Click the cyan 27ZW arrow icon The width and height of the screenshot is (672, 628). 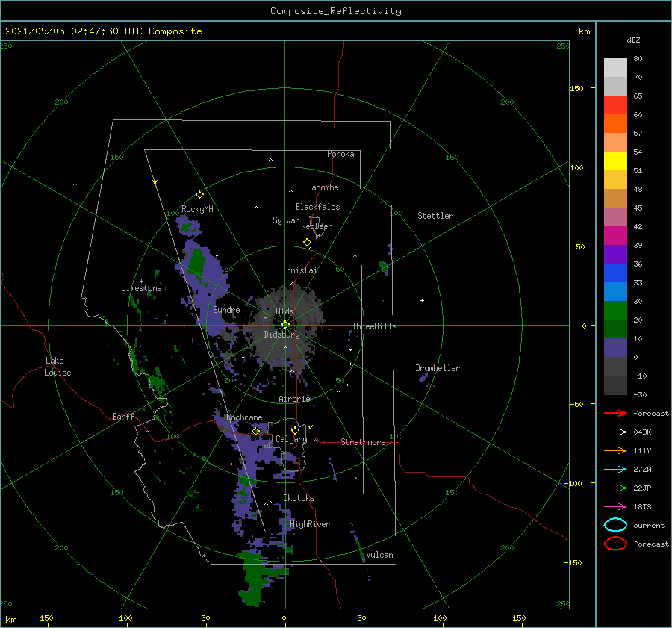pyautogui.click(x=615, y=470)
